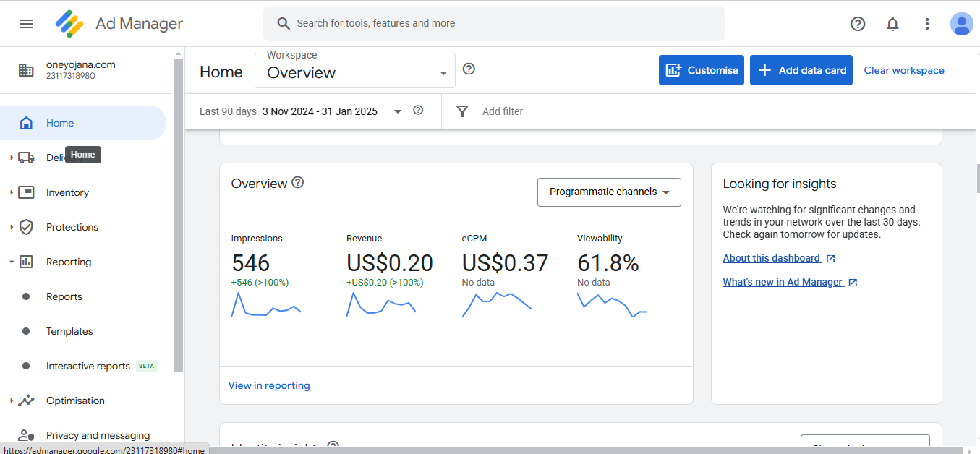Click the search tools and features box
980x454 pixels.
point(494,24)
